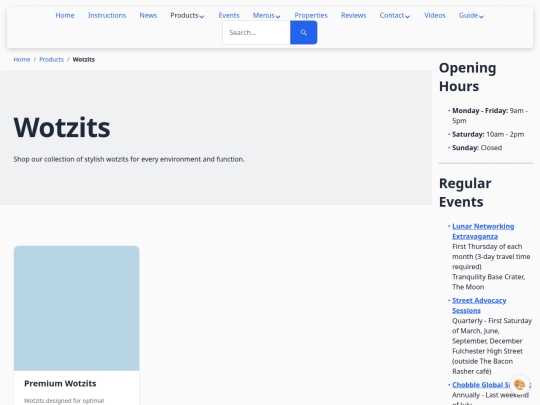The height and width of the screenshot is (405, 540).
Task: Click the Saturday hours entry
Action: tap(488, 134)
